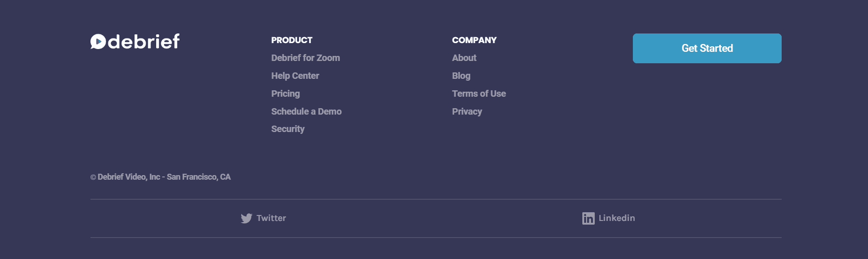Click the debrief play-bubble logo icon

[x=98, y=42]
